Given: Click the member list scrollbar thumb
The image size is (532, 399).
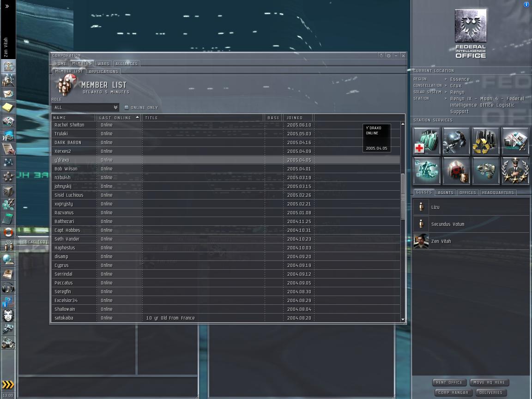Looking at the screenshot, I should click(x=403, y=197).
